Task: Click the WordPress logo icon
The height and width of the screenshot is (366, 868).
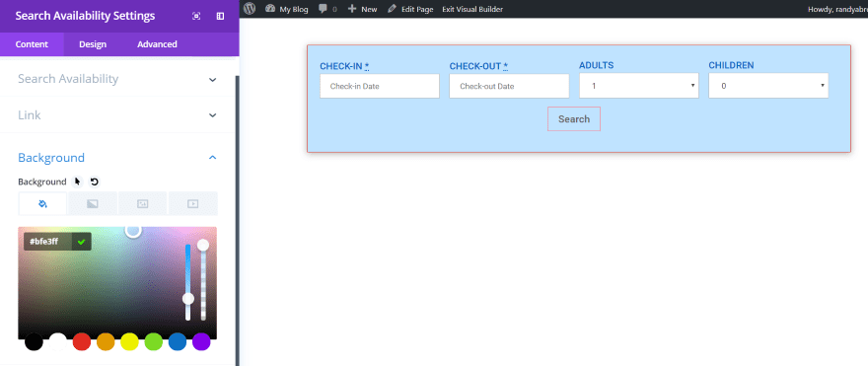Action: pyautogui.click(x=250, y=8)
